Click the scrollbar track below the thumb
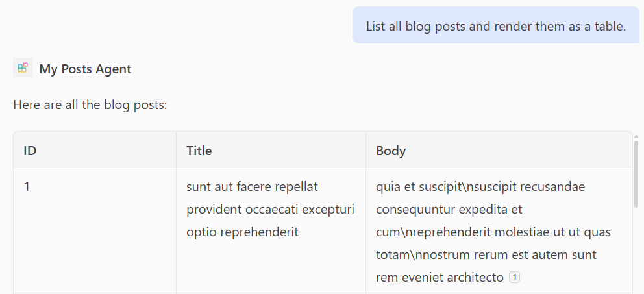644x294 pixels. click(636, 251)
